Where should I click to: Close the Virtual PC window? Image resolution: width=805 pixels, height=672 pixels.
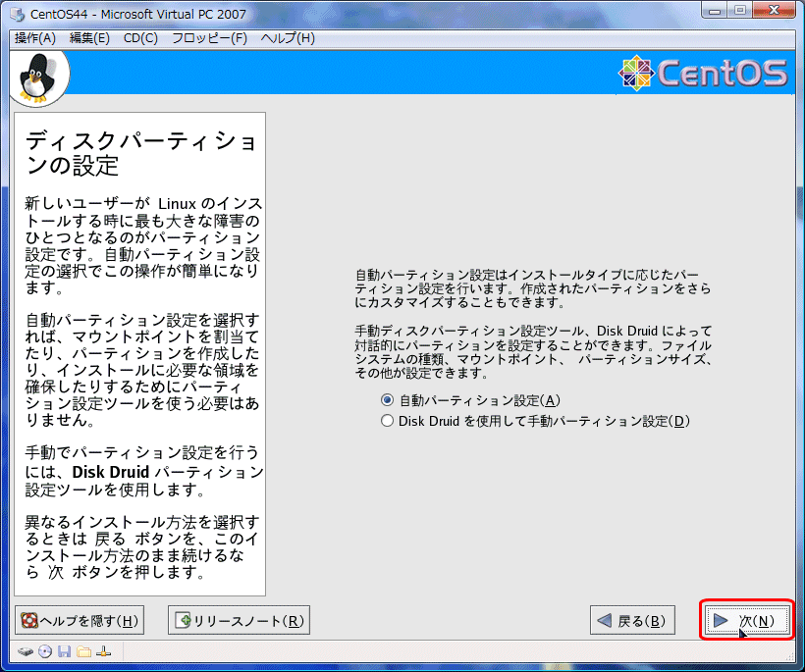tap(775, 10)
